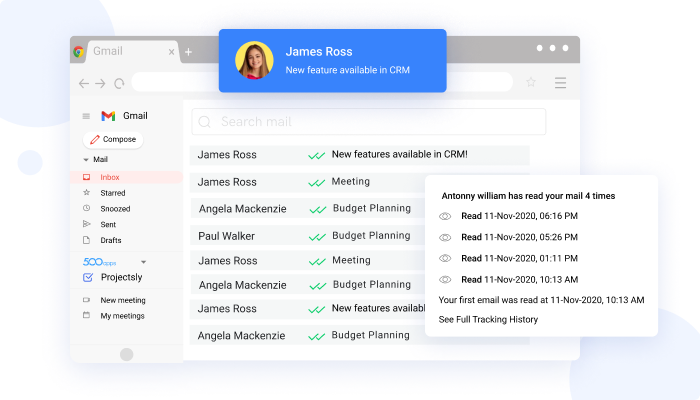This screenshot has width=700, height=400.
Task: Click the Read 11-Nov-2020, 05:26 PM entry
Action: 519,237
